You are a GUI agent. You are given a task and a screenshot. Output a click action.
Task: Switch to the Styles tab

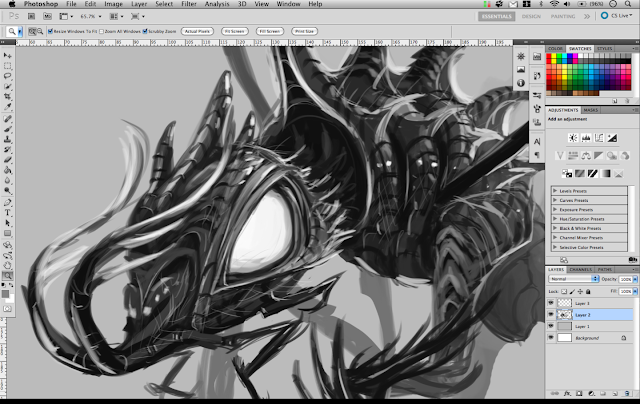click(604, 49)
